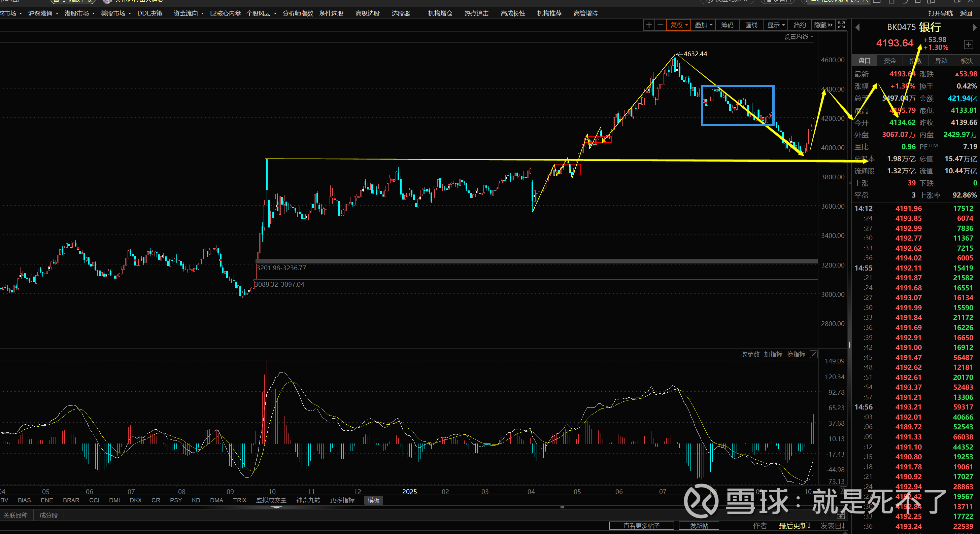Viewport: 980px width, 534px height.
Task: Click the chart zoom-out minus icon
Action: [661, 25]
